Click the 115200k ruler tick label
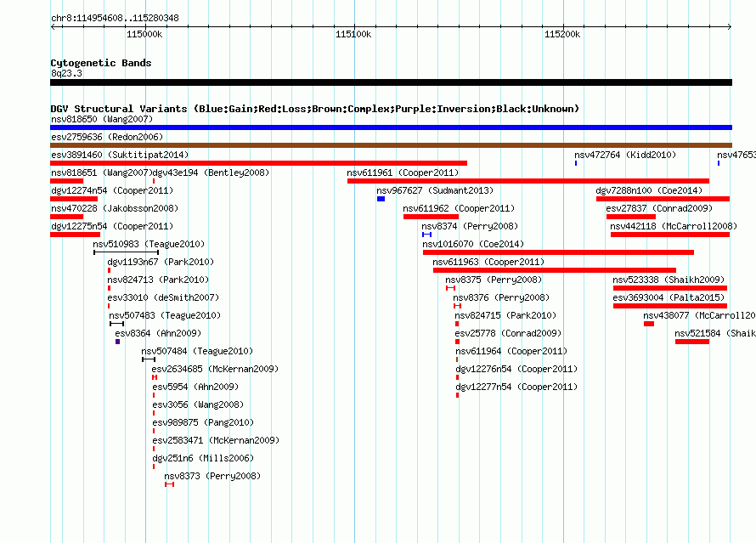The image size is (756, 543). click(x=562, y=34)
